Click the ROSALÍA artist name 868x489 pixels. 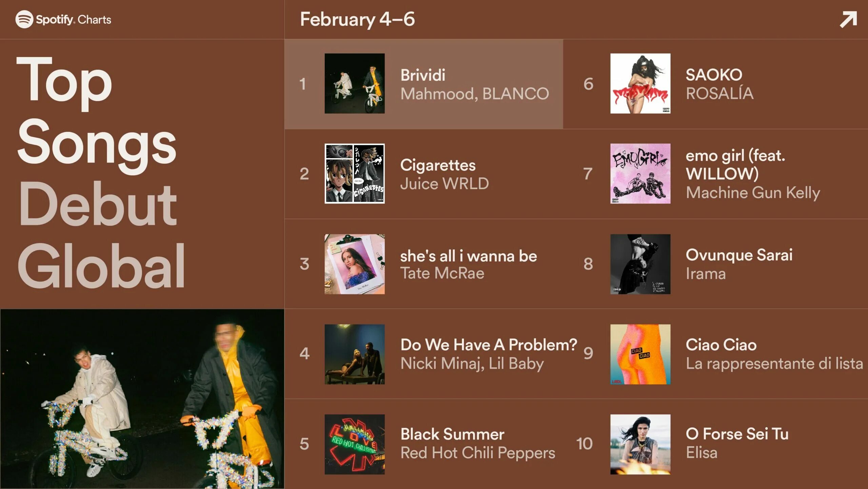pos(720,93)
